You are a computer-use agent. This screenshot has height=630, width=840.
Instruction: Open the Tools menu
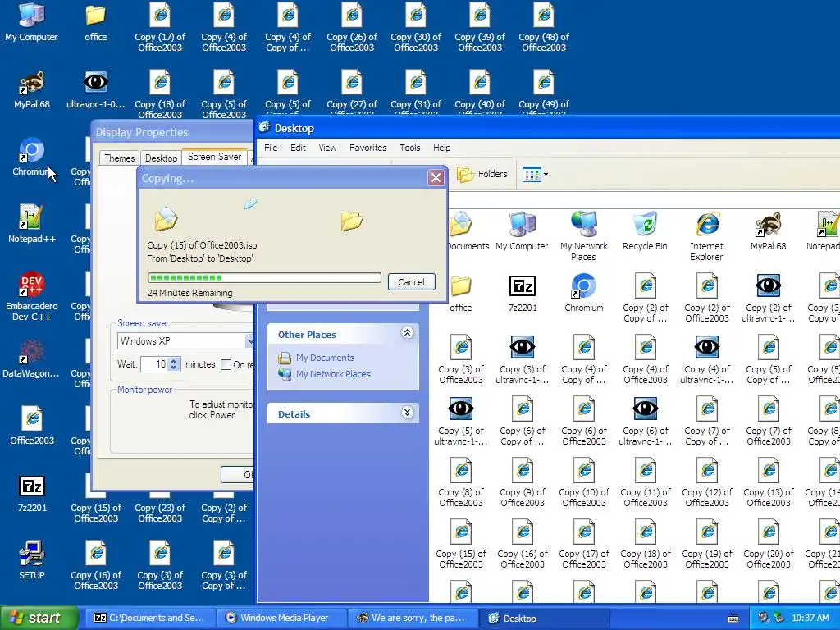410,148
